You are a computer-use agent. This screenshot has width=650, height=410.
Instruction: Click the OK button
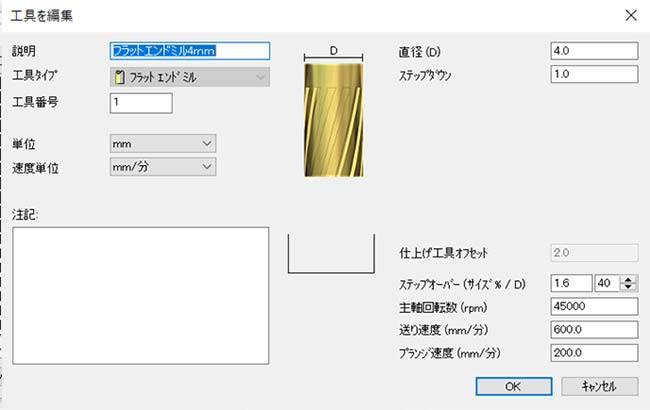click(514, 386)
